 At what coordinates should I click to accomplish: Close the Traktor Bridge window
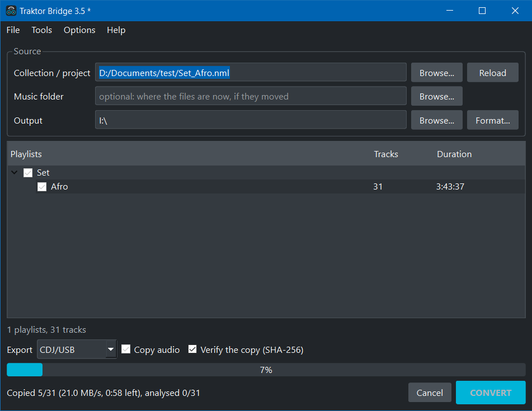click(x=515, y=11)
